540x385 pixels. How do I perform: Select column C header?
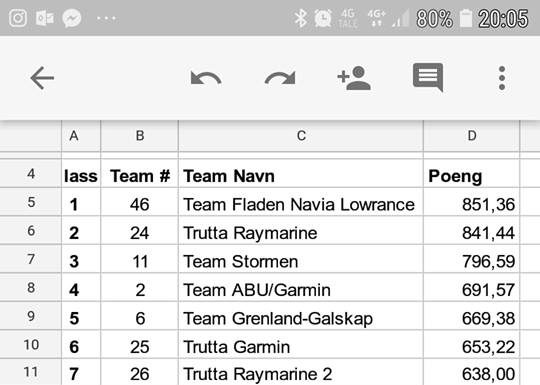point(301,136)
